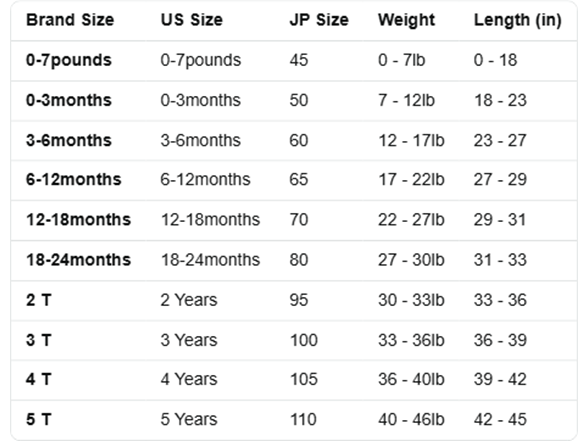Click the JP Size column header

[x=319, y=20]
